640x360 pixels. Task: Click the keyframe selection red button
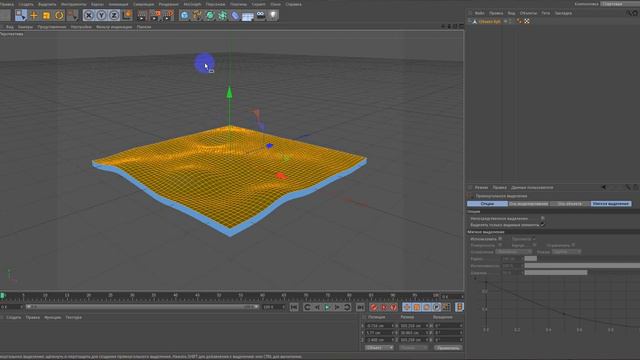[x=393, y=307]
